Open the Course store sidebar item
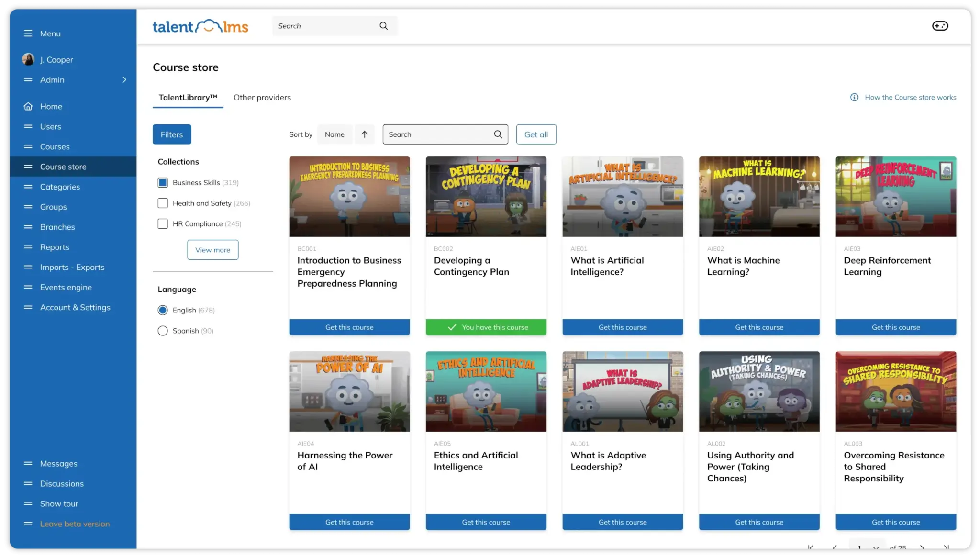This screenshot has width=980, height=558. [x=63, y=167]
